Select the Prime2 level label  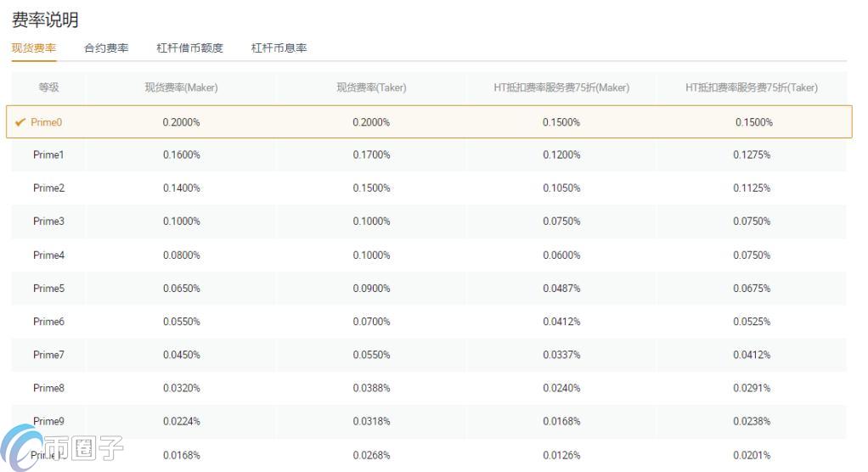[48, 188]
